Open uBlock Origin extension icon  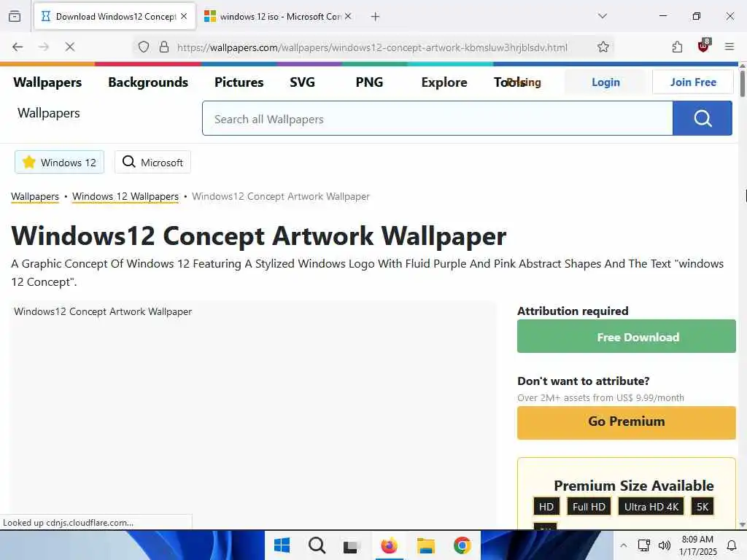coord(704,46)
